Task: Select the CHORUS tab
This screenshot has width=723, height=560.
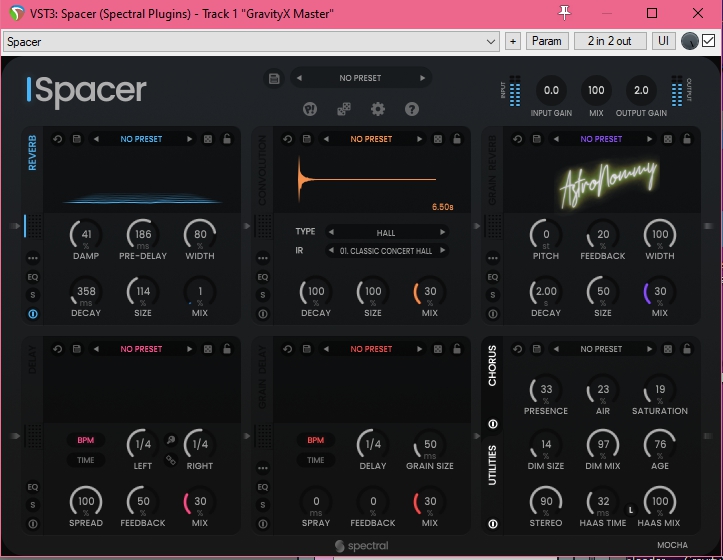Action: tap(492, 366)
